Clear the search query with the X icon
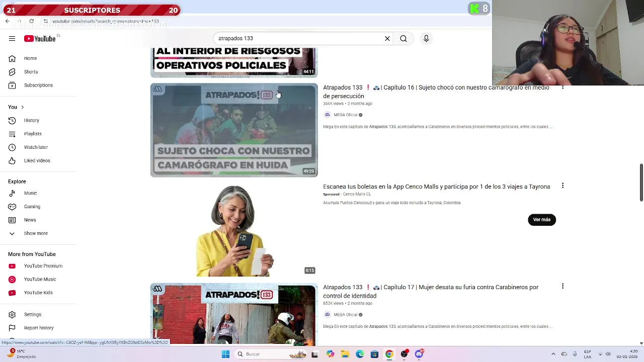This screenshot has width=644, height=362. [x=387, y=38]
